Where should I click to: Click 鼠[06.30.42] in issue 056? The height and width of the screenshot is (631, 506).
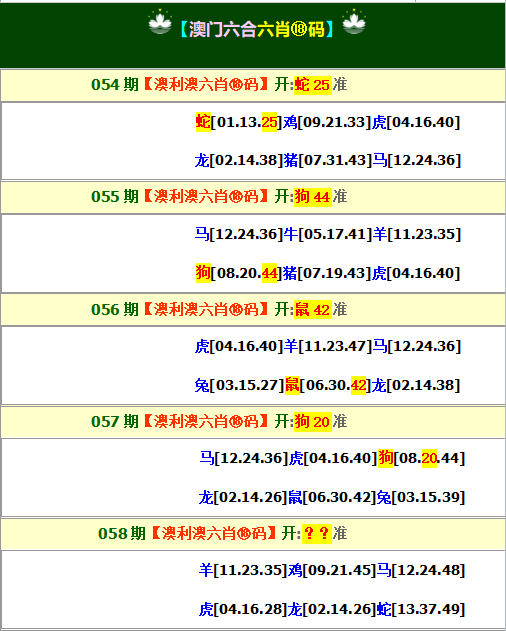(x=328, y=385)
